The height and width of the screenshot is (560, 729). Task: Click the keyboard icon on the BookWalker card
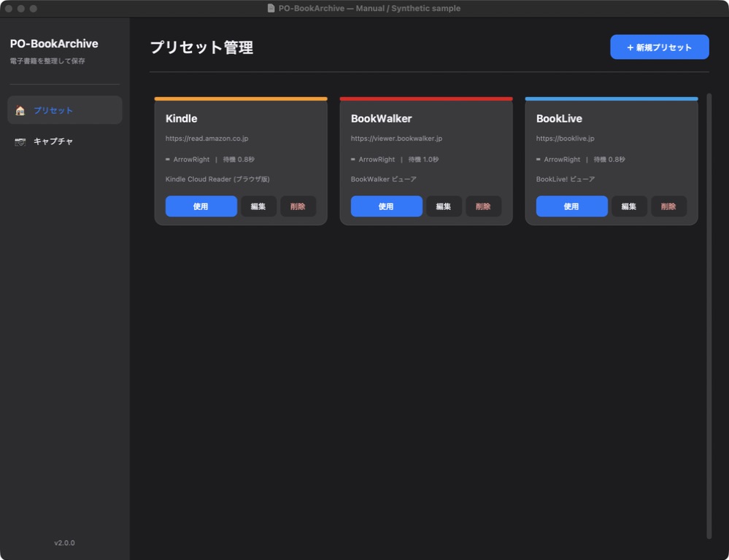point(353,160)
